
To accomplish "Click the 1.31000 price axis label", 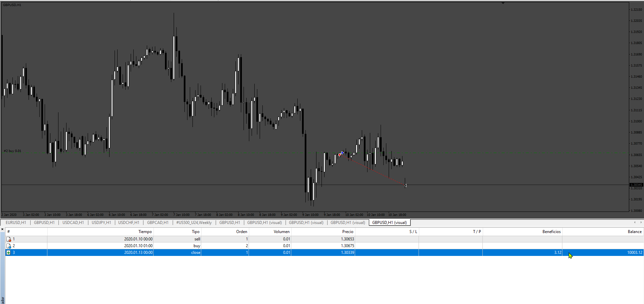I will coord(636,121).
